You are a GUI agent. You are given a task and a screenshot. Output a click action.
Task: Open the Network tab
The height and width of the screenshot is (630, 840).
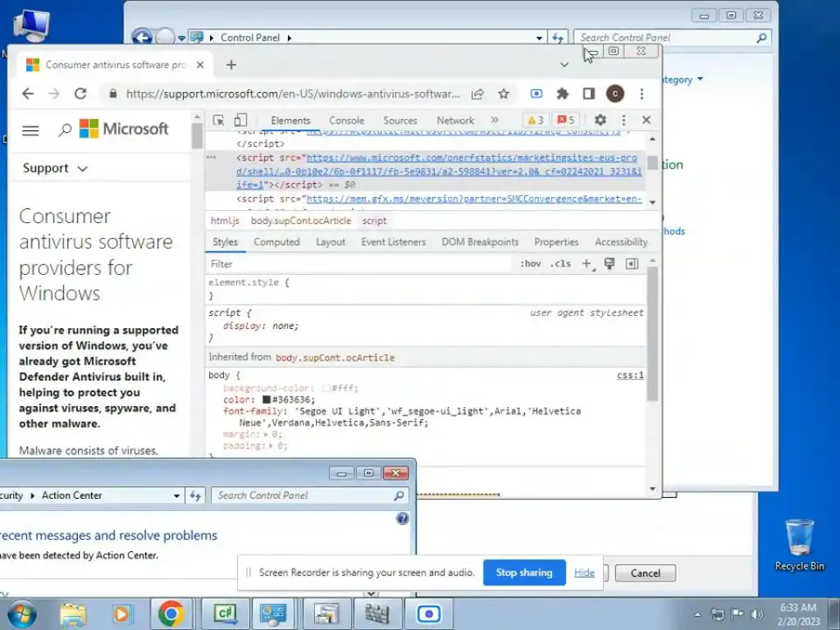(455, 121)
